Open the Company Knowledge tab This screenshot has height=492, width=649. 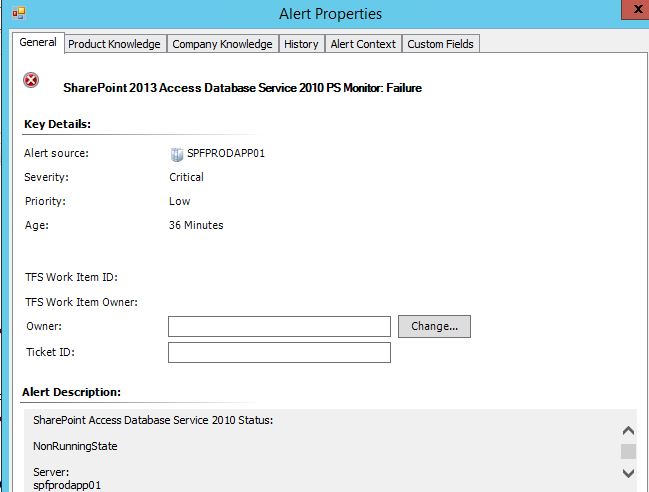pos(222,44)
